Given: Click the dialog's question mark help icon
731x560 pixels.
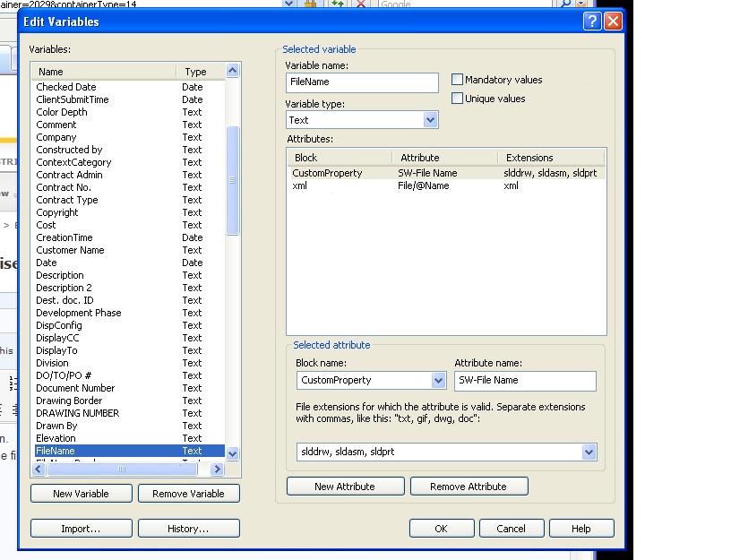Looking at the screenshot, I should 591,21.
